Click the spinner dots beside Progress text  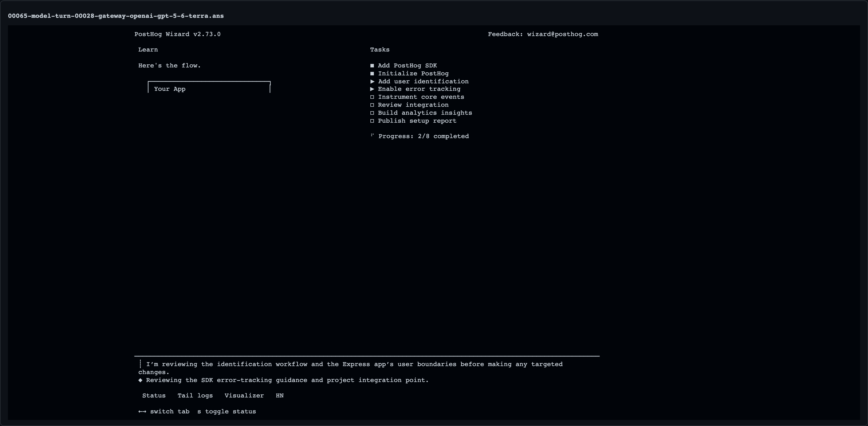(372, 135)
